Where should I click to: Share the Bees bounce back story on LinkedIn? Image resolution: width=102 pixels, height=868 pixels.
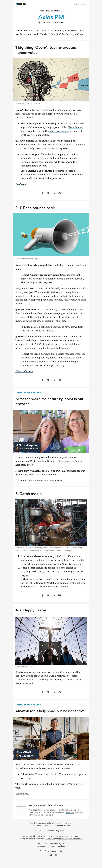[x=54, y=380]
